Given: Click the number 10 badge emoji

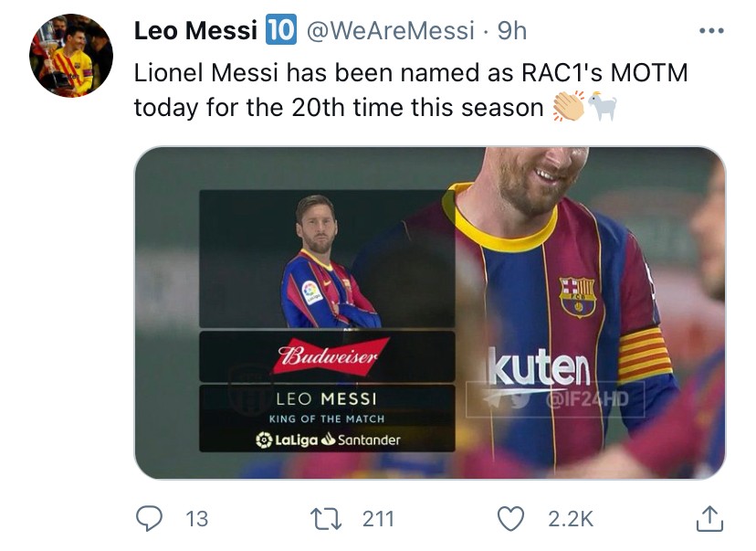Looking at the screenshot, I should 280,30.
